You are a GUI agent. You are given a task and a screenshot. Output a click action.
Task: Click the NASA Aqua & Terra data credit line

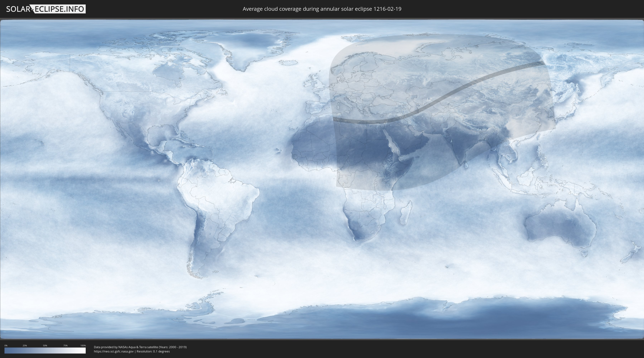click(x=140, y=347)
